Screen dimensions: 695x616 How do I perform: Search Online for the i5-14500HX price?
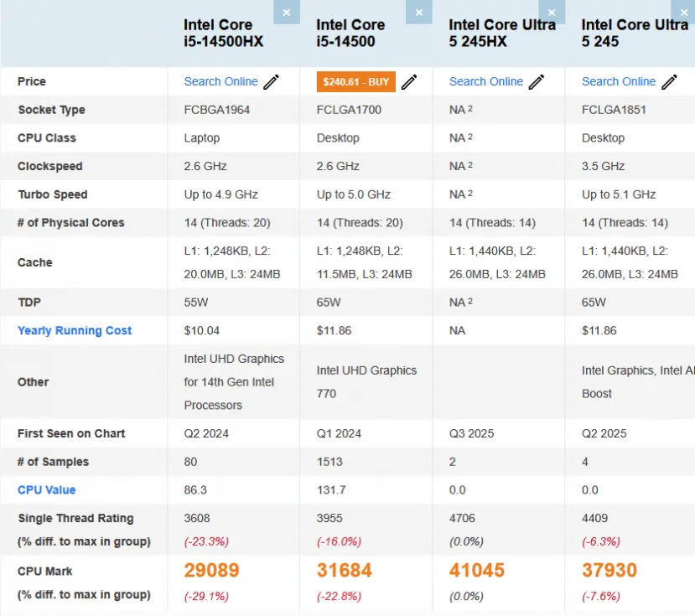221,81
